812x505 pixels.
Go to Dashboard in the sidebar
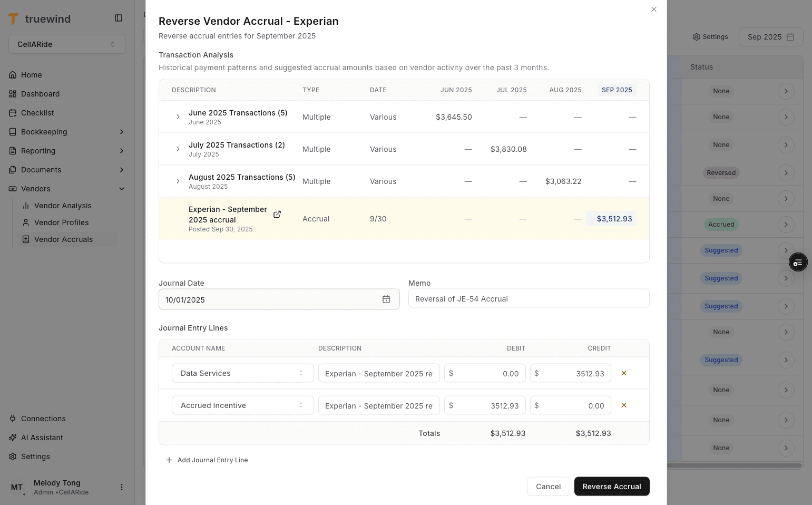click(67, 94)
